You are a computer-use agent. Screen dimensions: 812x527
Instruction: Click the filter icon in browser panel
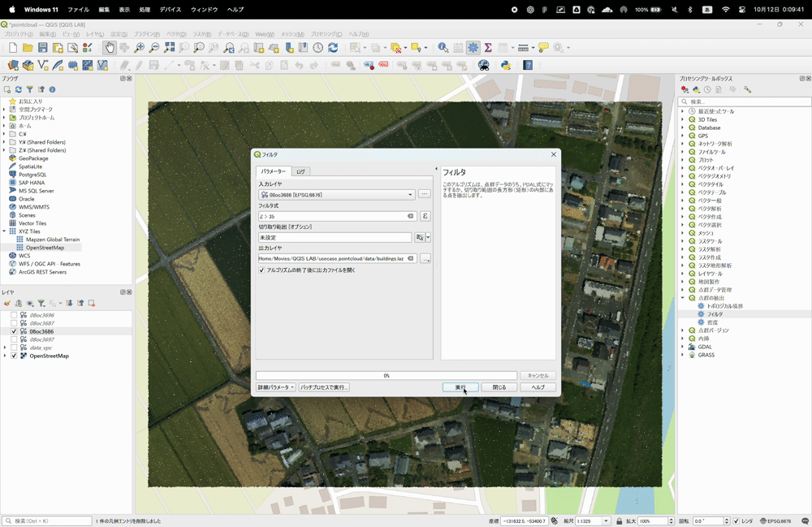tap(29, 89)
